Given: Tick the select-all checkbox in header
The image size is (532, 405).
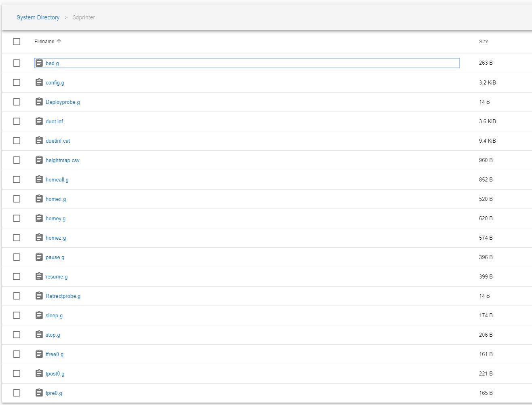Looking at the screenshot, I should (17, 42).
